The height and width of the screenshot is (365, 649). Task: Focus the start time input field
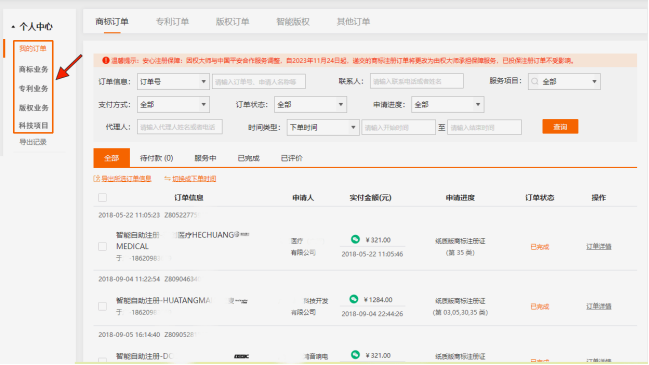(398, 127)
